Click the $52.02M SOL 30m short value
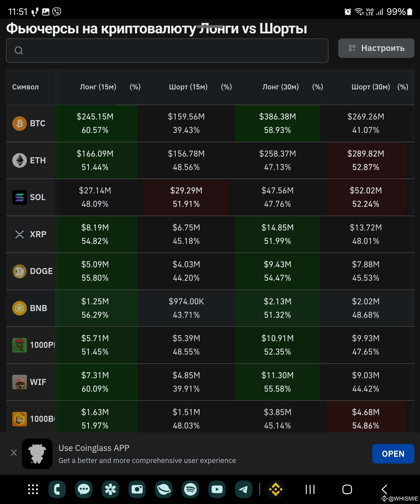 click(366, 191)
